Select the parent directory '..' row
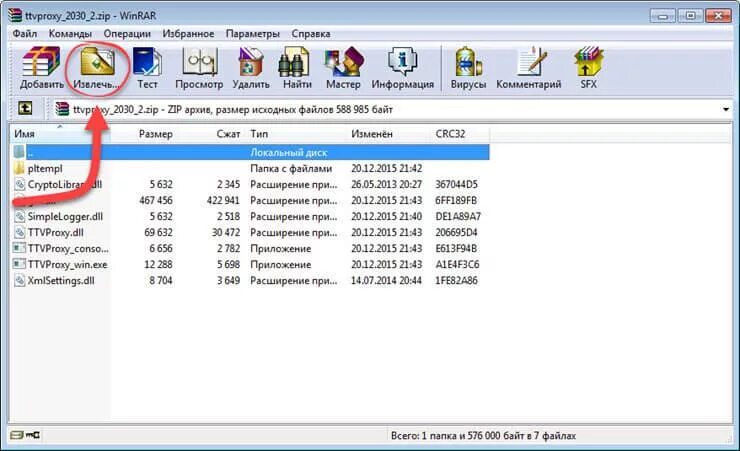Screen dimensions: 740x451 pyautogui.click(x=250, y=152)
